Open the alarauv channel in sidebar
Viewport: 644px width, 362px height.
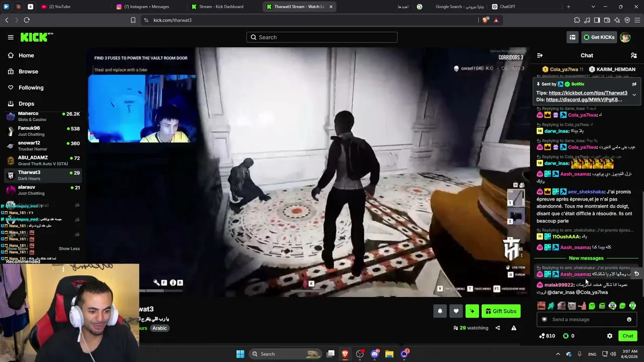point(43,190)
